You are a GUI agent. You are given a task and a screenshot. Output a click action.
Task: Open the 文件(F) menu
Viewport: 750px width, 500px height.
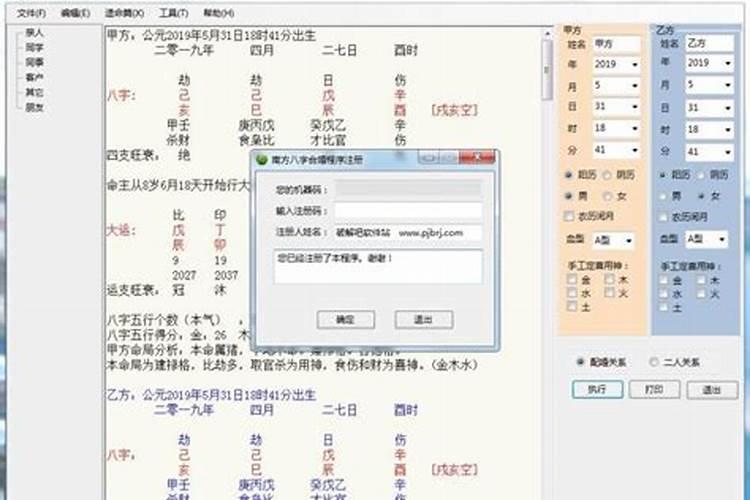pos(31,13)
